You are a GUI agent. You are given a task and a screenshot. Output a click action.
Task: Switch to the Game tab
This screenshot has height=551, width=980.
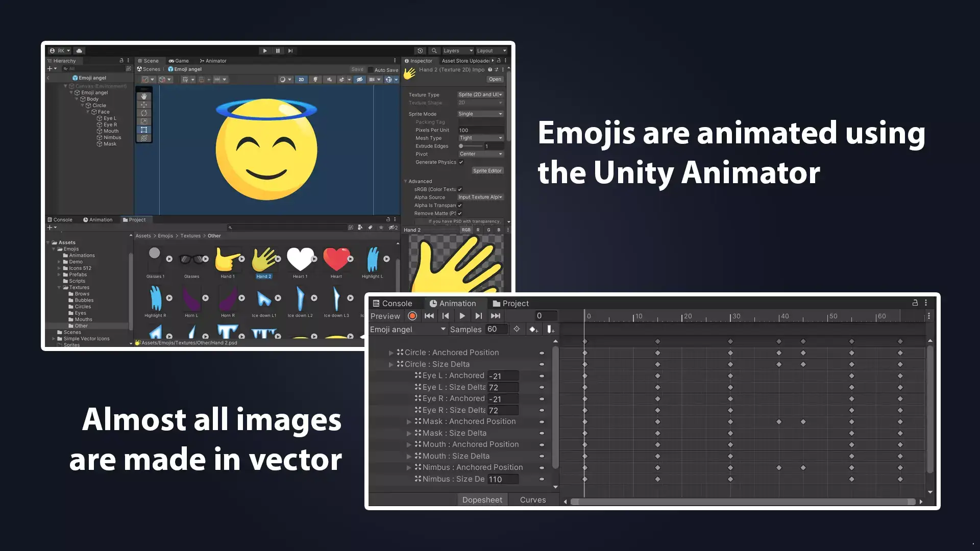(179, 61)
